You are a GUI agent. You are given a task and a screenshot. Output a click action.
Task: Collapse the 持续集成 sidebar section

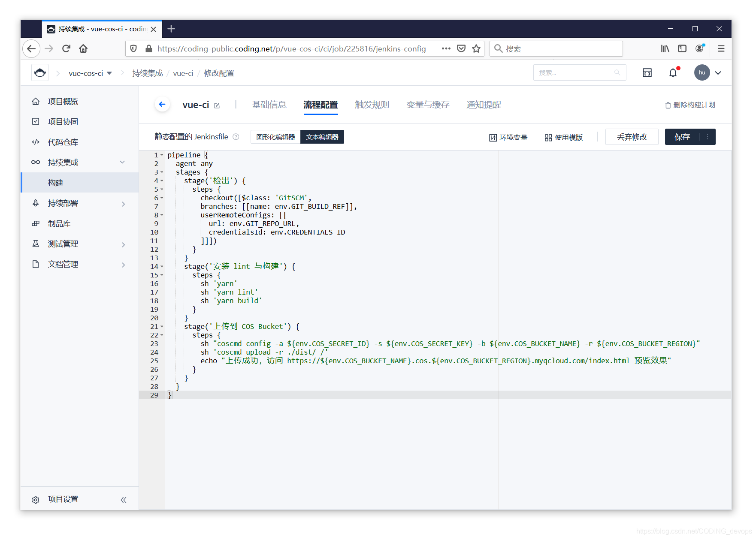point(122,162)
